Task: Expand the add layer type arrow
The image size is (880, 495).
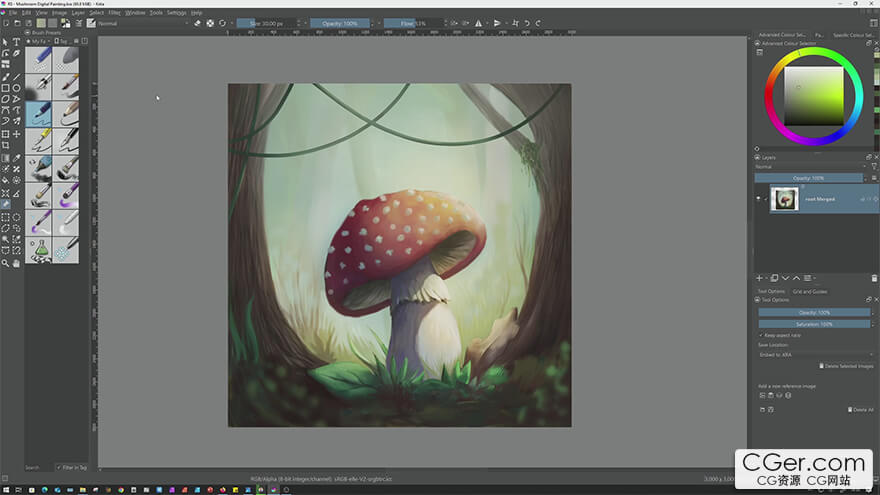Action: pyautogui.click(x=767, y=278)
